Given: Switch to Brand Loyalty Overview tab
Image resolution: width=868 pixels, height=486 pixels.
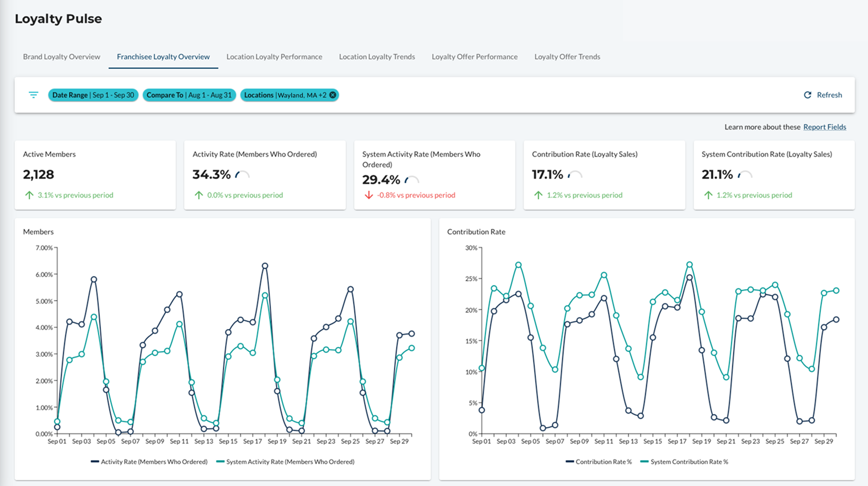Looking at the screenshot, I should point(61,57).
